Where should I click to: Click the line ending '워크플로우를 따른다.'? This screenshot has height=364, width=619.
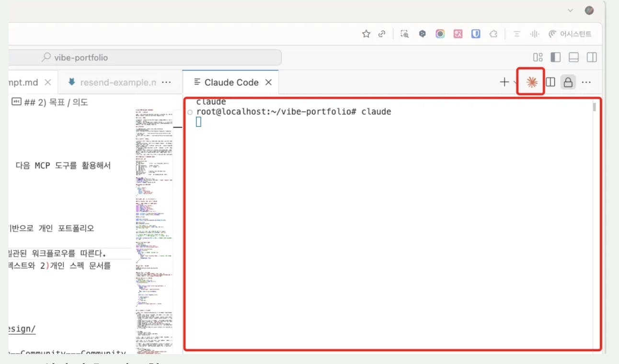57,253
